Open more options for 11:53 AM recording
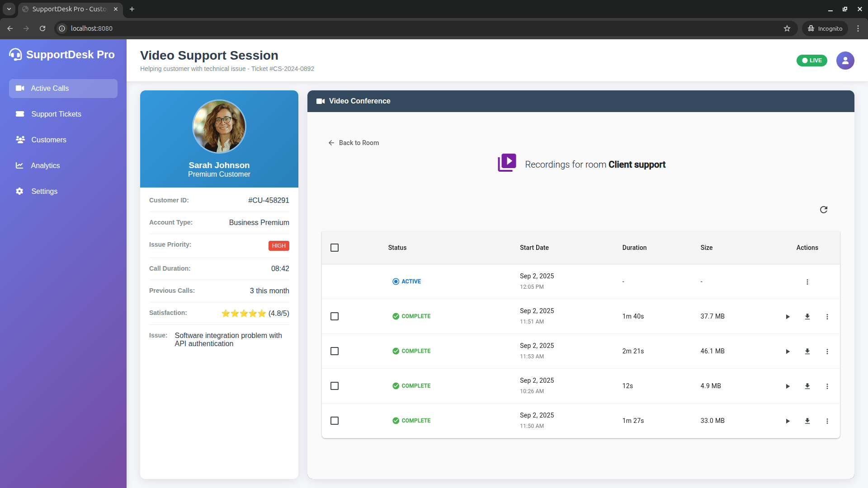 pos(827,352)
